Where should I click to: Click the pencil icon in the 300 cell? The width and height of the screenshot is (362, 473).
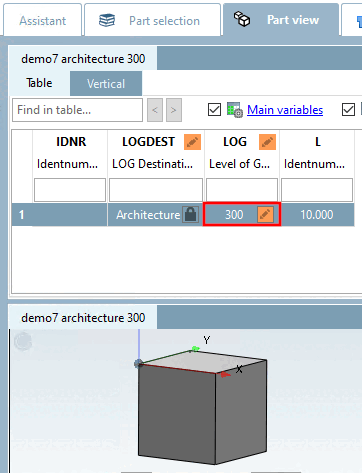click(265, 214)
